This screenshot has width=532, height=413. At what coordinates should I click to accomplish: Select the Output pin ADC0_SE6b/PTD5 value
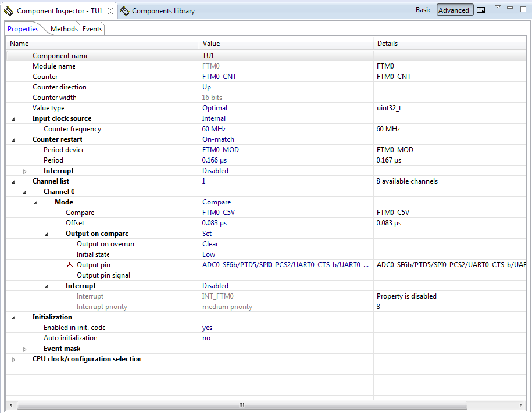click(x=286, y=265)
